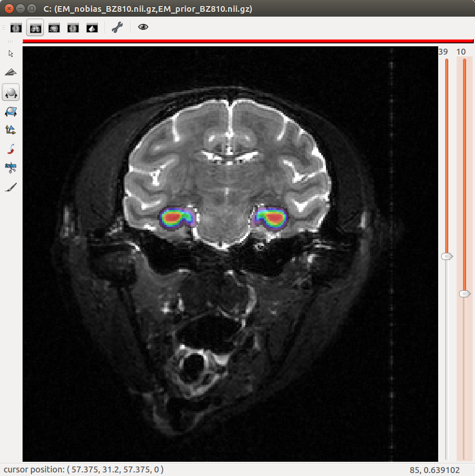Screen dimensions: 475x476
Task: Switch to axial slice view
Action: pyautogui.click(x=16, y=27)
